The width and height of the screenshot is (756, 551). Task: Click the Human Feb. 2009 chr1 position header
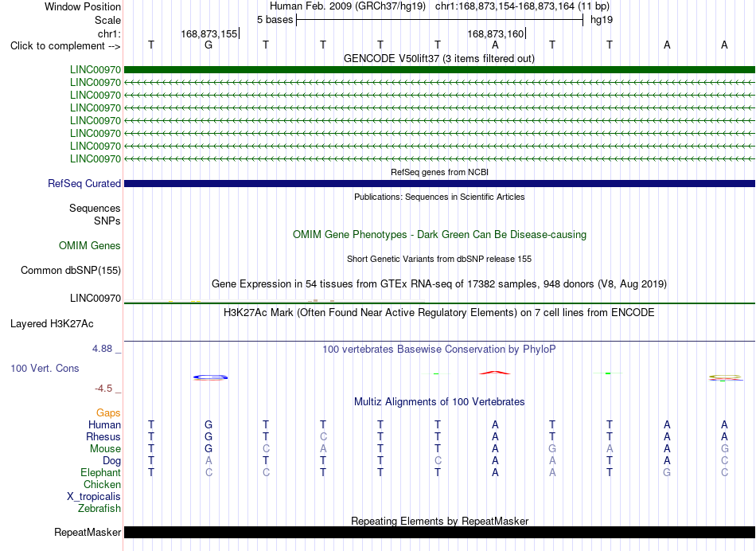click(x=439, y=6)
